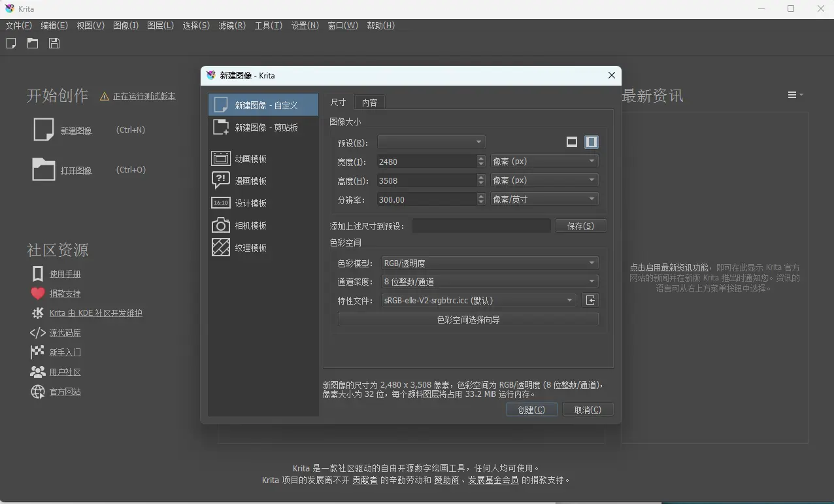Image resolution: width=834 pixels, height=504 pixels.
Task: Click the 添加上述尺寸到预设 name field
Action: [x=481, y=226]
